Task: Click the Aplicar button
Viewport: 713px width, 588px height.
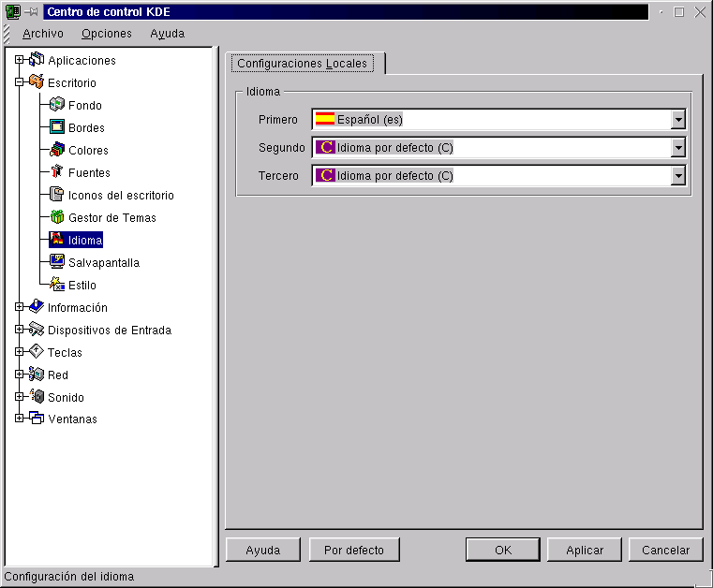Action: point(585,550)
